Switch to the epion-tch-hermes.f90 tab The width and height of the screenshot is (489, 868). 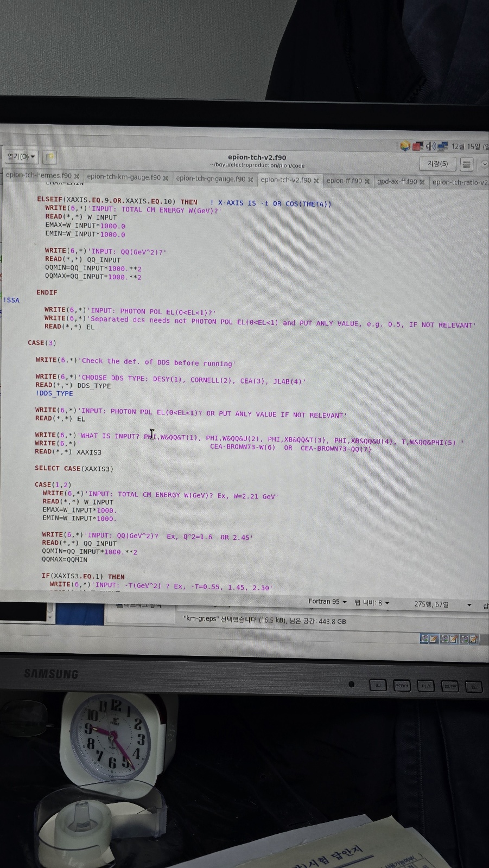coord(38,176)
